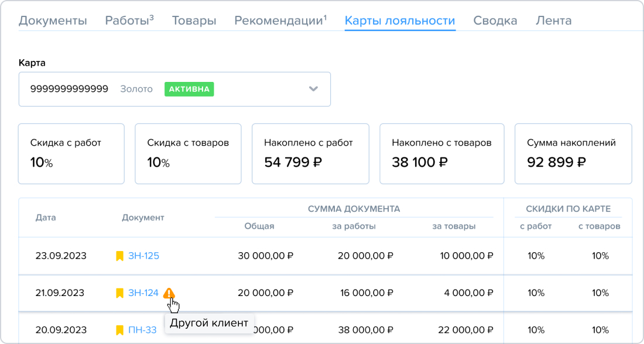Click the Накоплено с товаров 38 100 ₽ card
Image resolution: width=644 pixels, height=344 pixels.
(441, 154)
